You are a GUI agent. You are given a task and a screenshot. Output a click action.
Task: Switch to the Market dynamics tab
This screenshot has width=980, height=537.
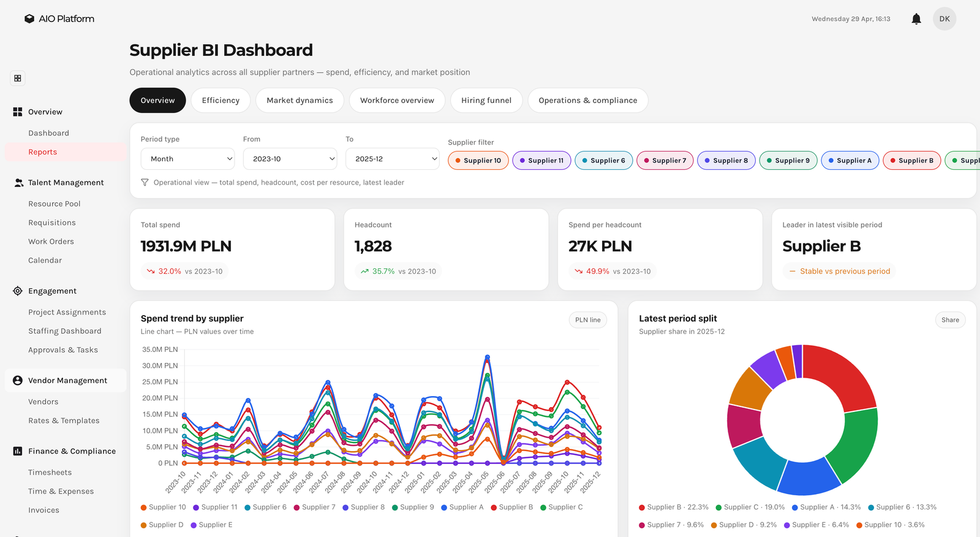coord(300,101)
